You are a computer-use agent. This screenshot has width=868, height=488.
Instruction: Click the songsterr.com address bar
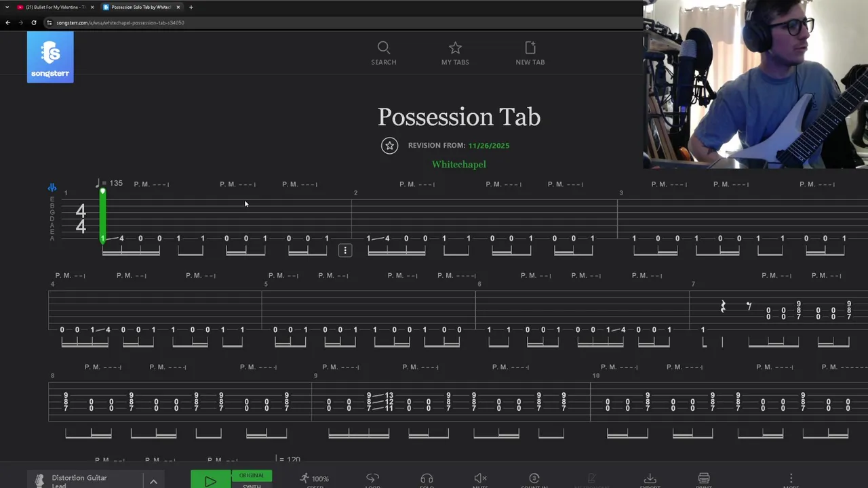click(342, 22)
